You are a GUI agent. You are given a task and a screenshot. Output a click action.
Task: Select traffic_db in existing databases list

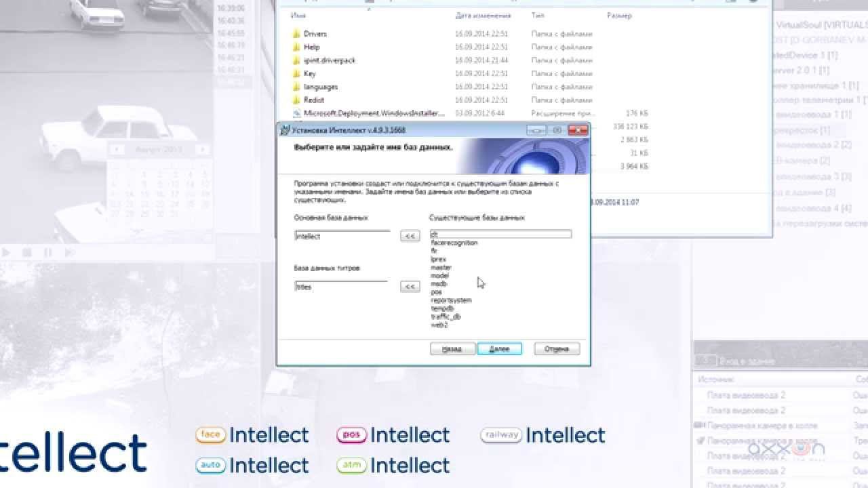(x=446, y=317)
